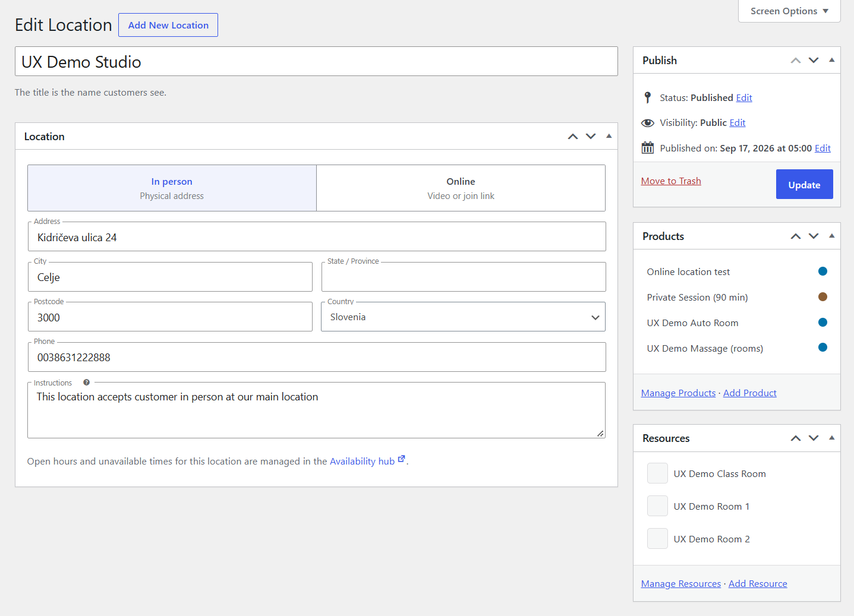The height and width of the screenshot is (616, 854).
Task: Move Products panel up with arrow icon
Action: 796,236
